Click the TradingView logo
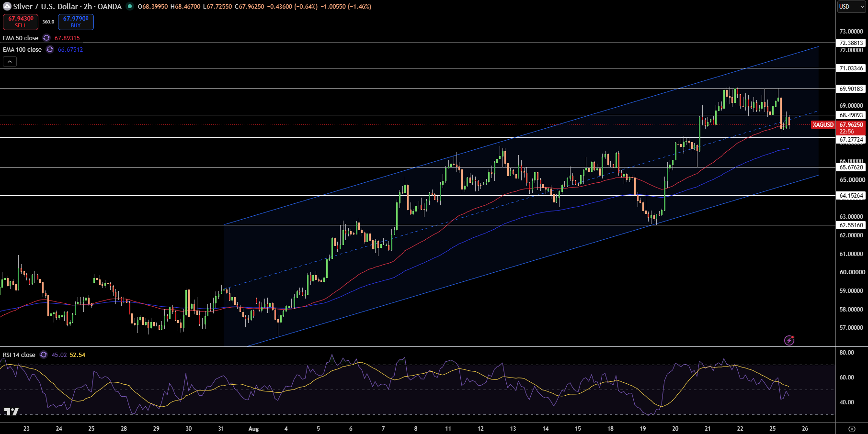Screen dimensions: 868x434 (x=11, y=412)
